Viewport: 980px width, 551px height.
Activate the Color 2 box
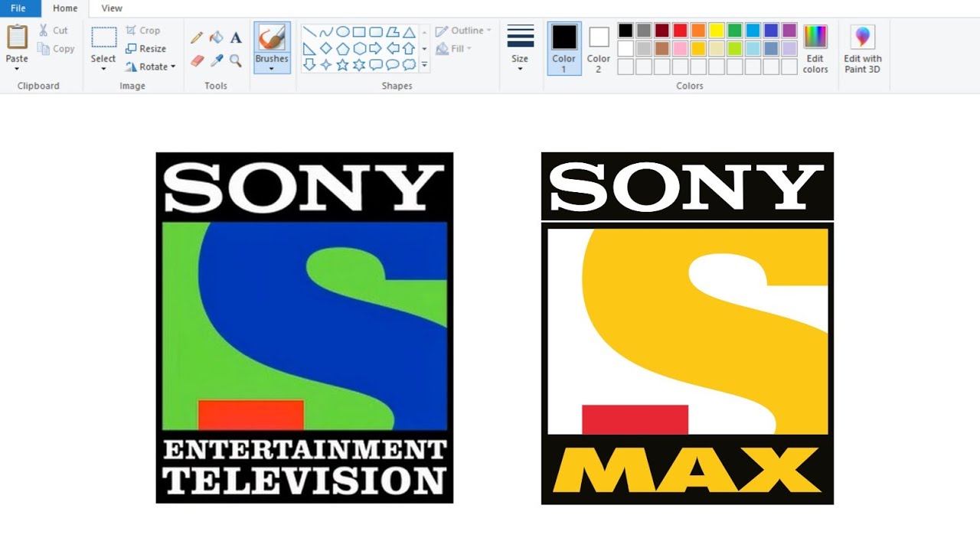[x=599, y=48]
